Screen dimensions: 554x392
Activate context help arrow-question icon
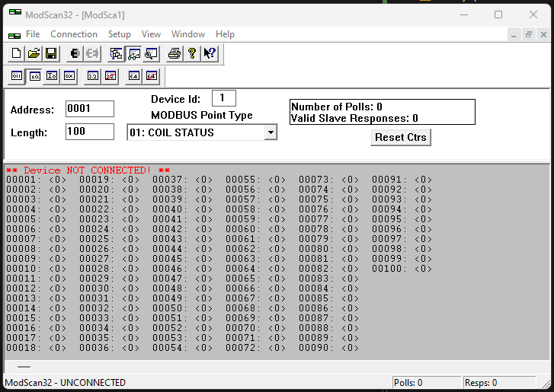[x=210, y=54]
